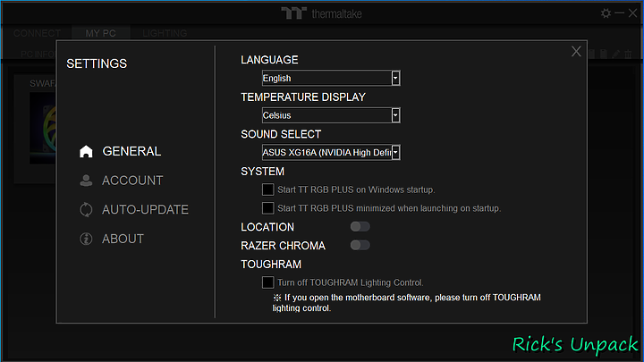
Task: Click the edit pencil icon behind dialog
Action: [615, 54]
